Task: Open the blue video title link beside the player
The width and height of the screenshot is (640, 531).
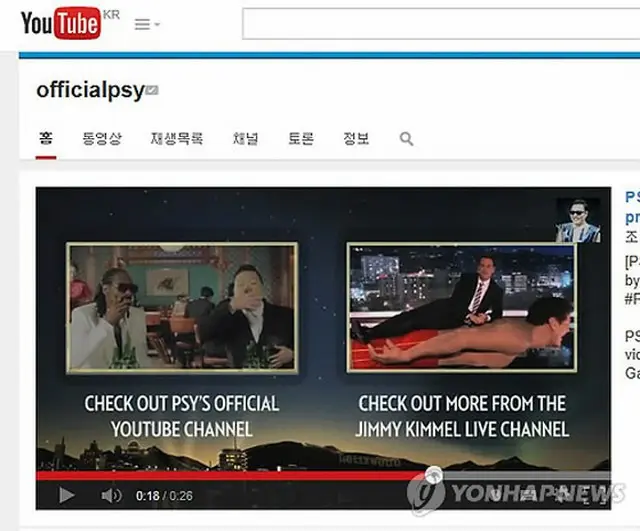Action: pos(632,207)
